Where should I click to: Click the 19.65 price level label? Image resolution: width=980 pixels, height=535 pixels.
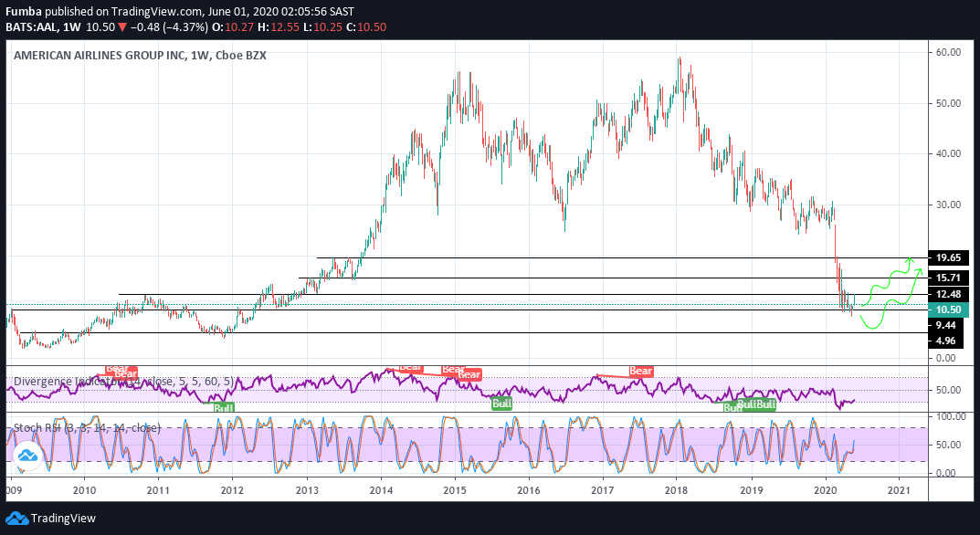[948, 257]
